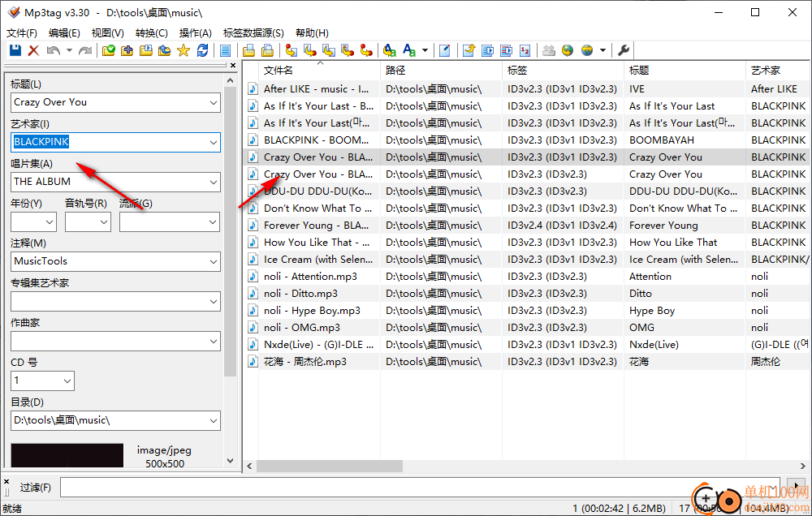Open the 年份(Y) year dropdown
This screenshot has width=812, height=516.
(50, 222)
